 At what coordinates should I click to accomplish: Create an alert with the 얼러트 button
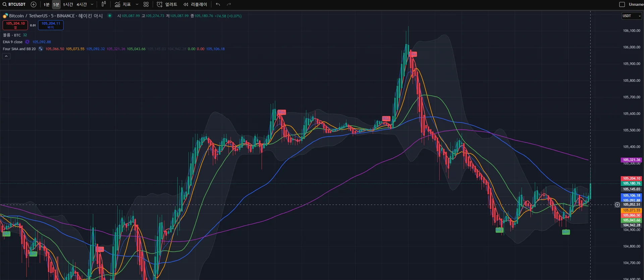[167, 4]
